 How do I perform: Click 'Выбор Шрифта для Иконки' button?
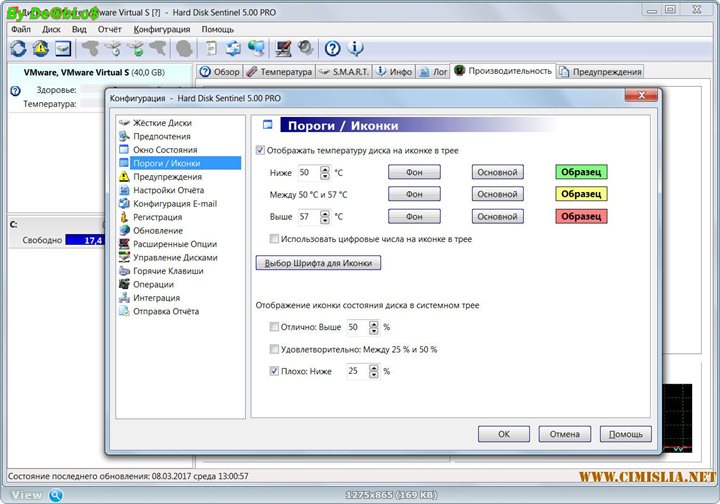319,263
